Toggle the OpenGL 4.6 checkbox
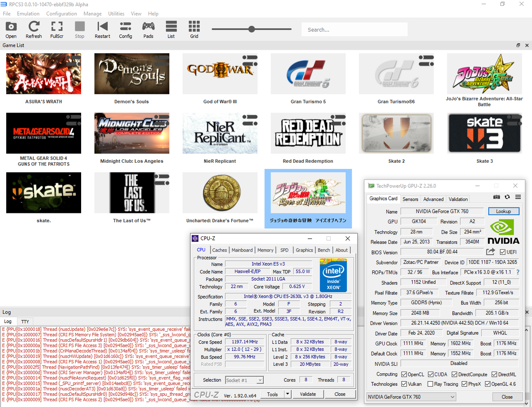 tap(488, 384)
